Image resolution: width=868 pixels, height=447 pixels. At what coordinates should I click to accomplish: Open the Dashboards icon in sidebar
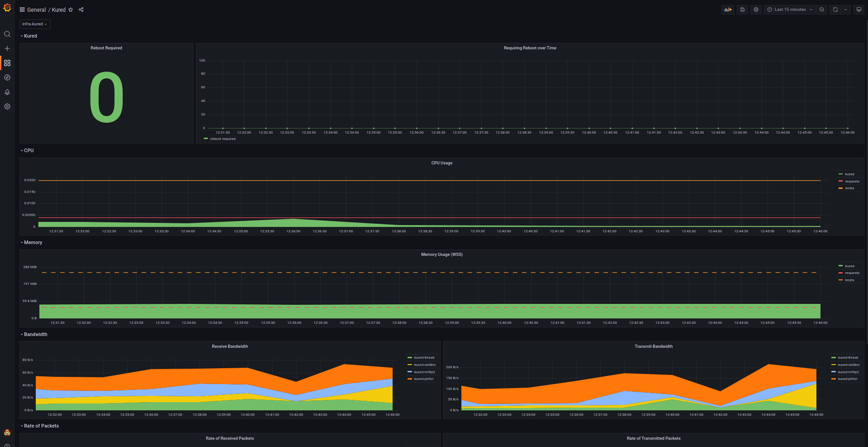pos(7,63)
